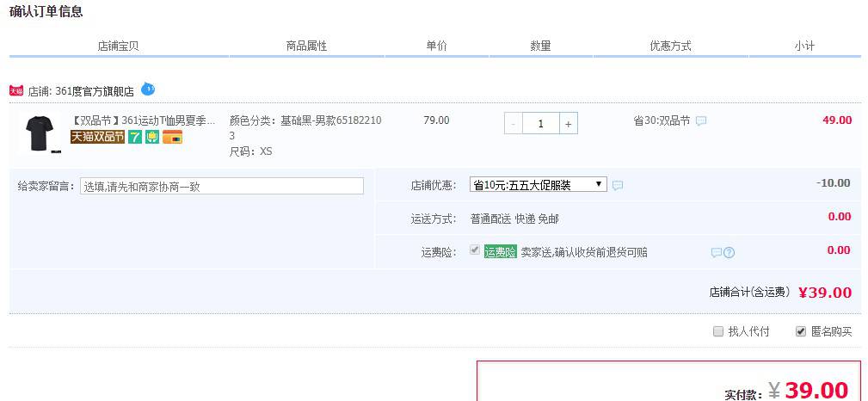
Task: Click the 优惠方式 column header
Action: (x=670, y=46)
